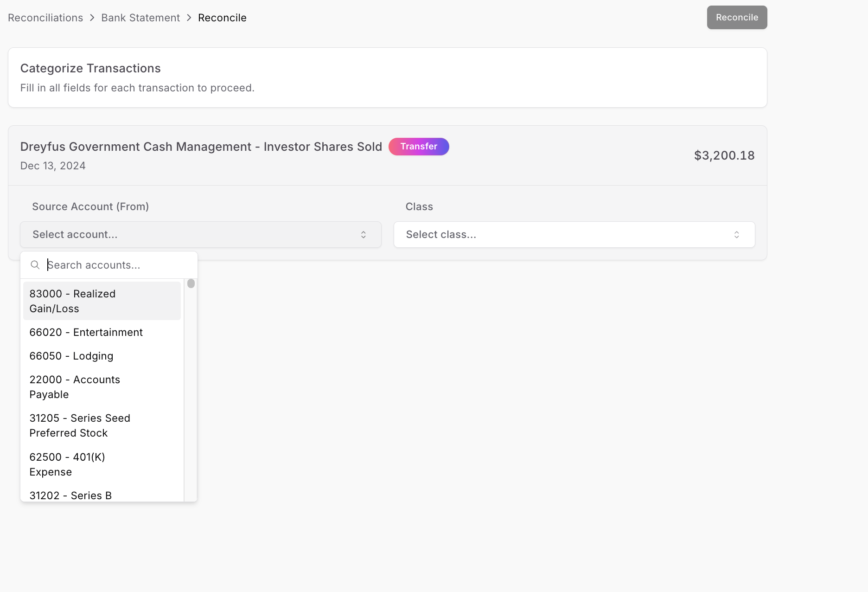Select the 31202 - Series B option

pyautogui.click(x=102, y=495)
